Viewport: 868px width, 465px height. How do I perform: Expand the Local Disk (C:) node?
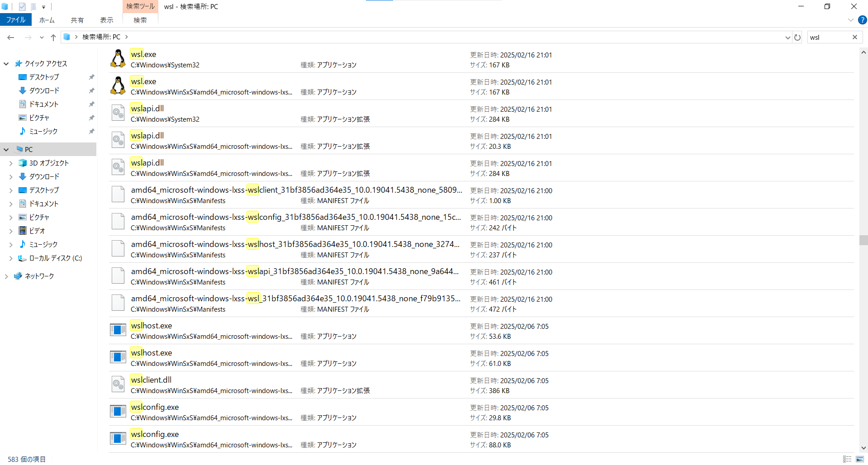11,258
